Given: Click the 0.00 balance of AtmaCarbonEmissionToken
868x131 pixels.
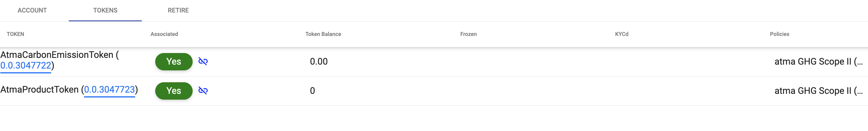Looking at the screenshot, I should pyautogui.click(x=318, y=62).
